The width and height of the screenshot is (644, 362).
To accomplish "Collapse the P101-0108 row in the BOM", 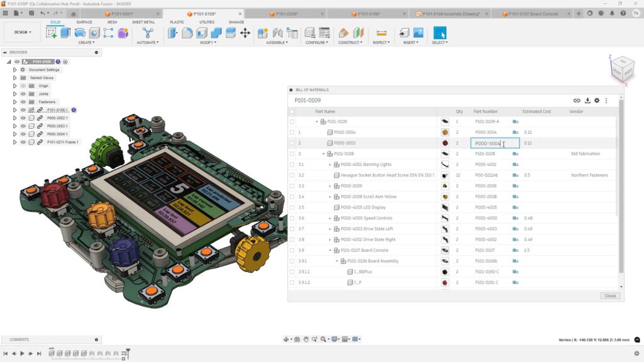I will coord(324,153).
